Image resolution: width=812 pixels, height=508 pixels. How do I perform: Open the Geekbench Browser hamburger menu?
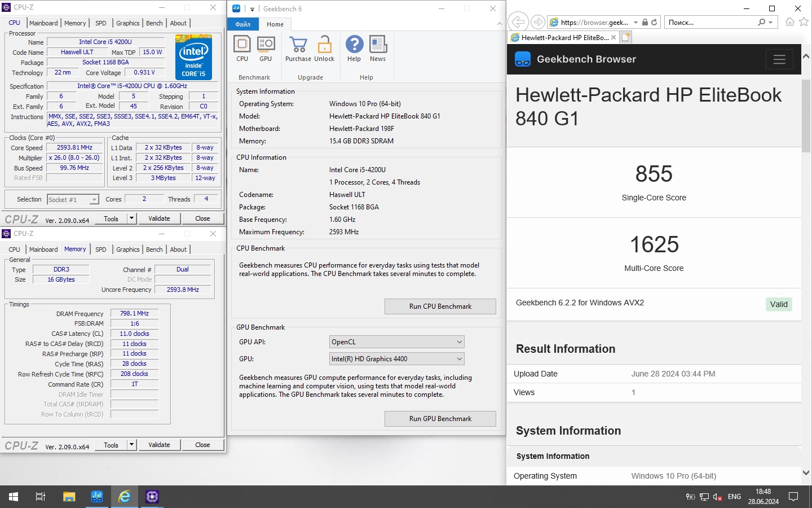tap(779, 59)
